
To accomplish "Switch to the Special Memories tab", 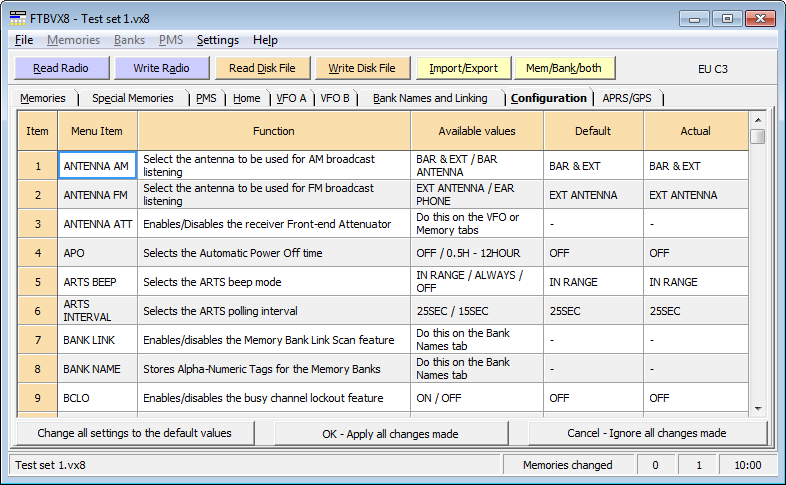I will [132, 98].
